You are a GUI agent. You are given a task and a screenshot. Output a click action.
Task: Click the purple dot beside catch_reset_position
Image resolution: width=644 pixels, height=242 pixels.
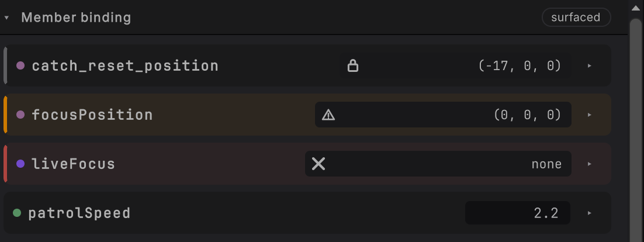[20, 65]
